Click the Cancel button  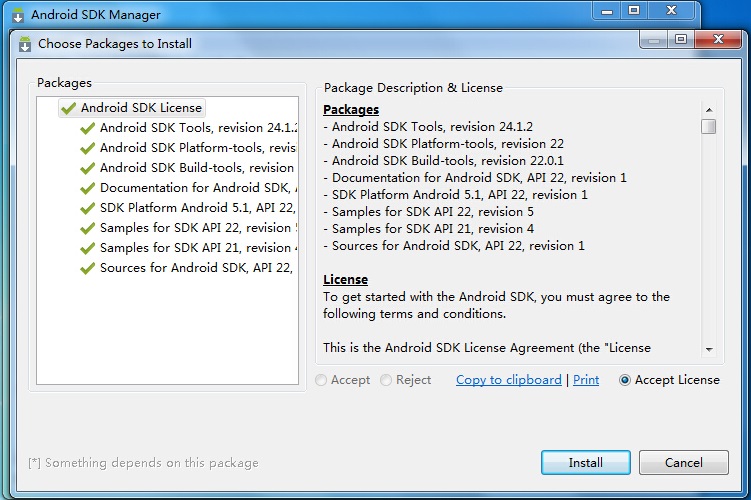coord(683,463)
